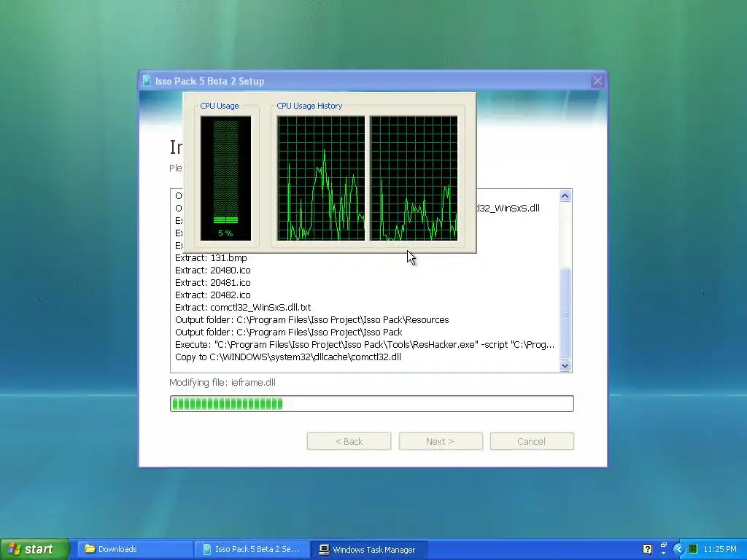Click the scroll down arrow in the log list
The width and height of the screenshot is (747, 560).
tap(565, 366)
